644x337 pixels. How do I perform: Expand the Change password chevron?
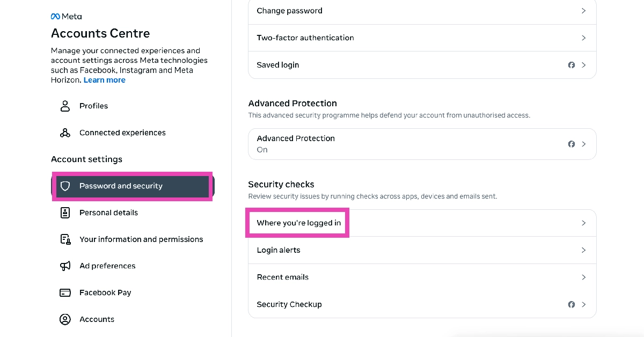point(583,11)
